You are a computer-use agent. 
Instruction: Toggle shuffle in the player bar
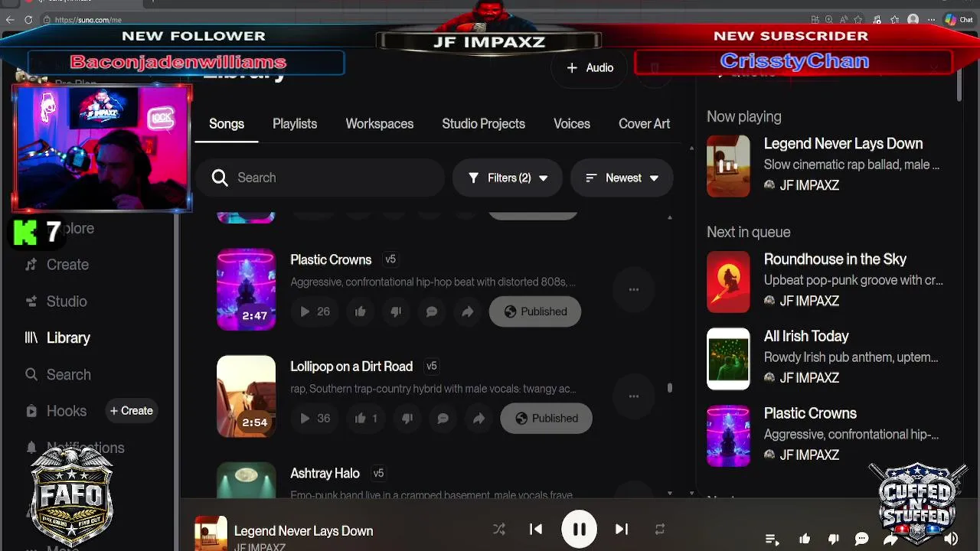click(499, 529)
